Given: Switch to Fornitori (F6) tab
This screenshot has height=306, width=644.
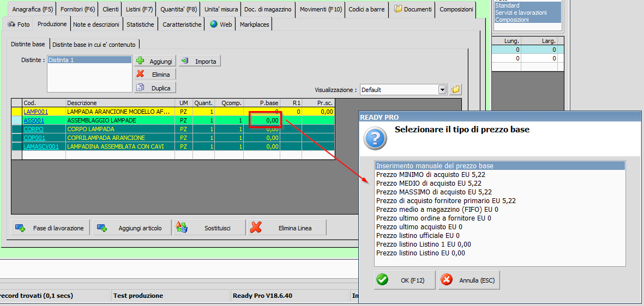Looking at the screenshot, I should tap(77, 9).
